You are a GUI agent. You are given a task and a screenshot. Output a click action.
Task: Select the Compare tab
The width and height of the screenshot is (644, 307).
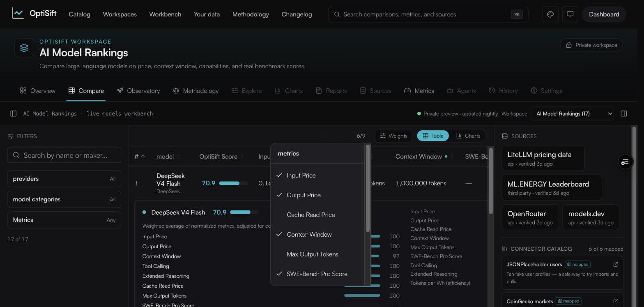click(x=86, y=91)
